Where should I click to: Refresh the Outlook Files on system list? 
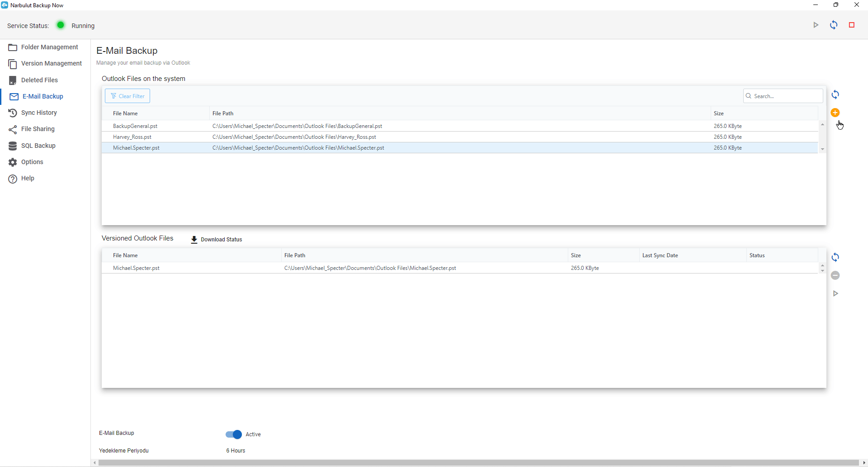point(835,94)
